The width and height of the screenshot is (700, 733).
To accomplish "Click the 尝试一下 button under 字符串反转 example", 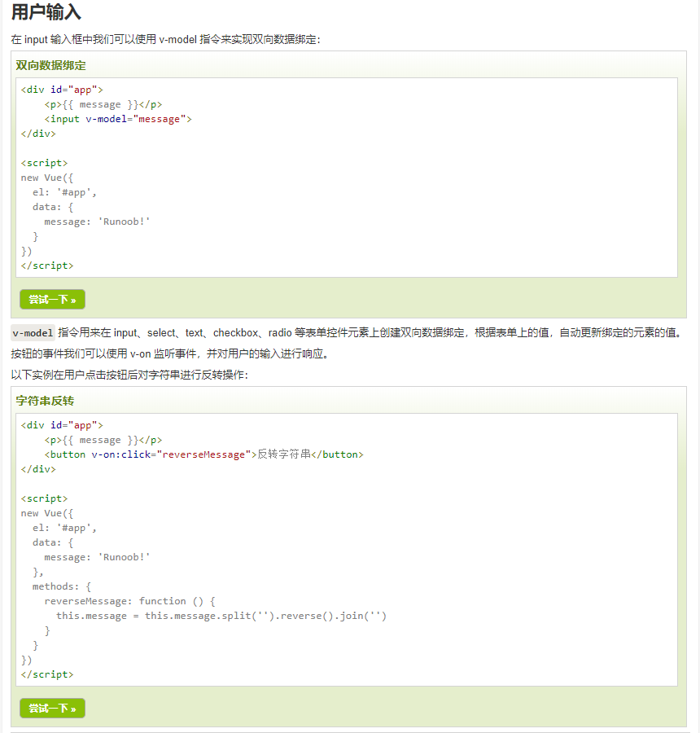I will click(x=52, y=709).
